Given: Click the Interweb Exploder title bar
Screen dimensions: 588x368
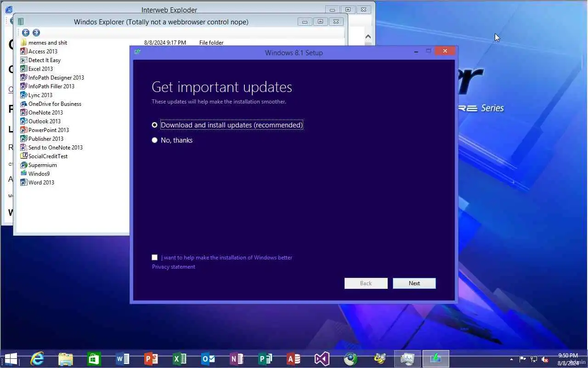Looking at the screenshot, I should pyautogui.click(x=169, y=10).
